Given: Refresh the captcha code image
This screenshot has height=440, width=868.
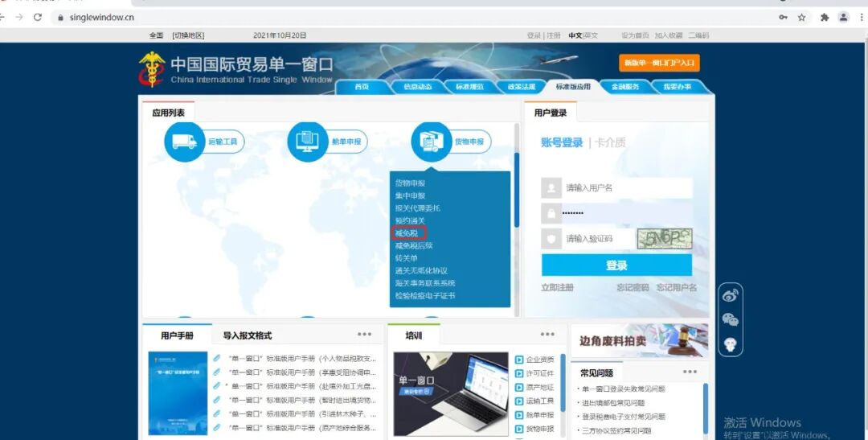Looking at the screenshot, I should point(665,238).
